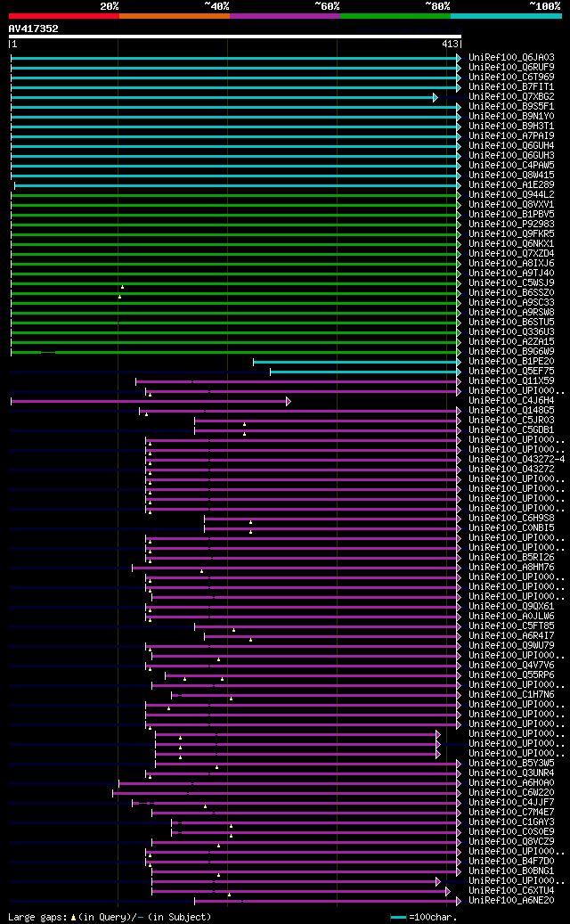The height and width of the screenshot is (924, 570).
Task: Click the arrowhead ending the Q7XBG2 alignment
Action: (x=436, y=97)
